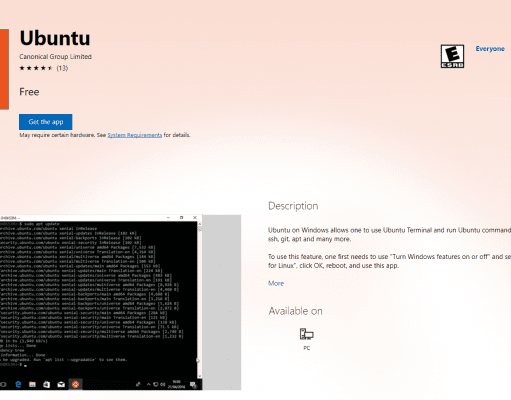The width and height of the screenshot is (511, 400).
Task: Open the Everyone rating link
Action: [x=490, y=49]
